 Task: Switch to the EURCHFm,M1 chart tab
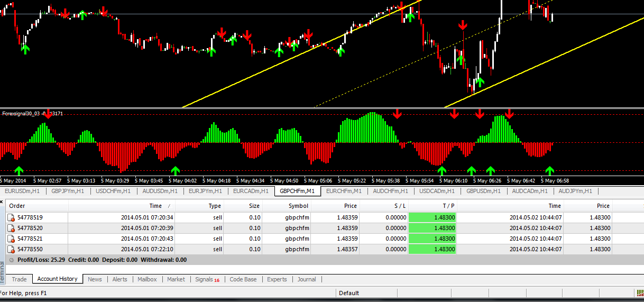(x=344, y=191)
